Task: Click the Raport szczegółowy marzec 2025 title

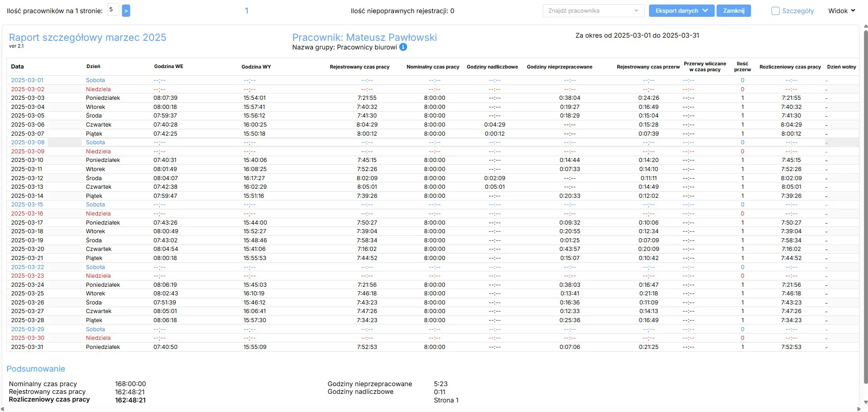Action: [x=88, y=37]
